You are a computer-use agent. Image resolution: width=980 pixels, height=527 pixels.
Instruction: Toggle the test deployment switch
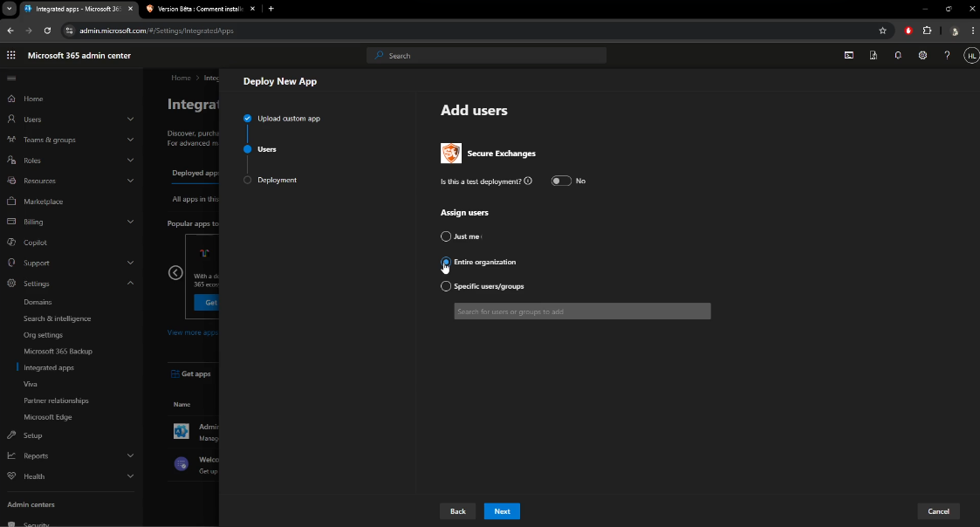(561, 181)
